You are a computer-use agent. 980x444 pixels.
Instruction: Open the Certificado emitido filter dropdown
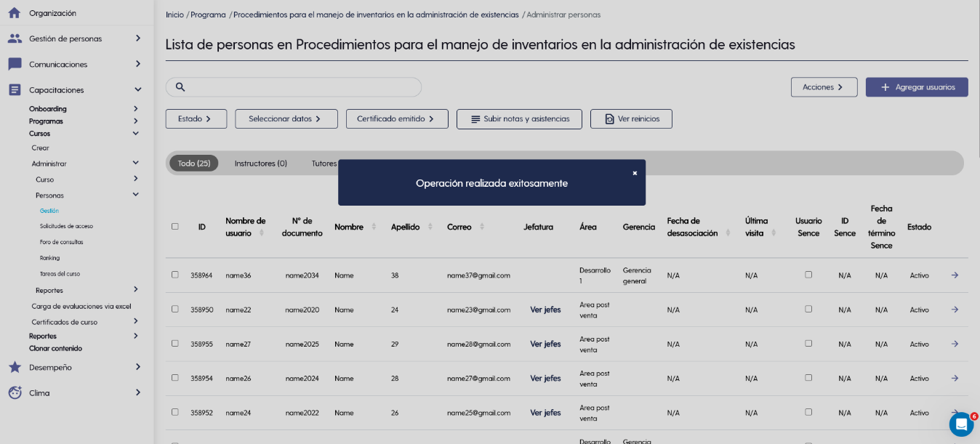397,118
